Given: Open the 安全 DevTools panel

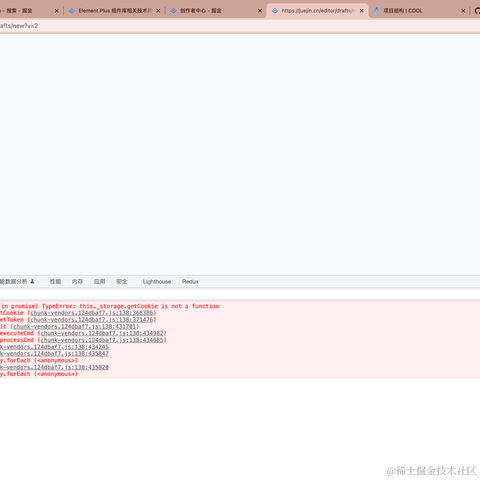Looking at the screenshot, I should pyautogui.click(x=122, y=282).
